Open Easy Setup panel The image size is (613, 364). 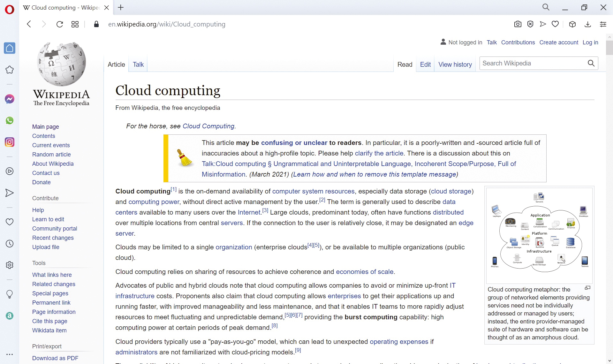[603, 24]
